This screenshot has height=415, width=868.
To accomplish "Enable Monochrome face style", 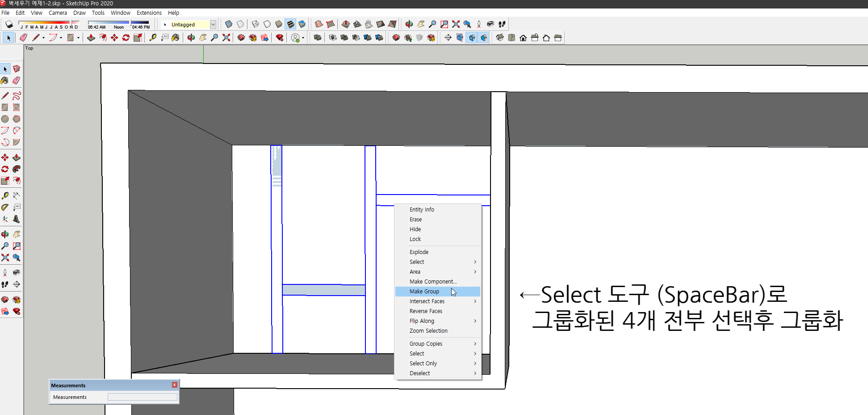I will pyautogui.click(x=302, y=24).
